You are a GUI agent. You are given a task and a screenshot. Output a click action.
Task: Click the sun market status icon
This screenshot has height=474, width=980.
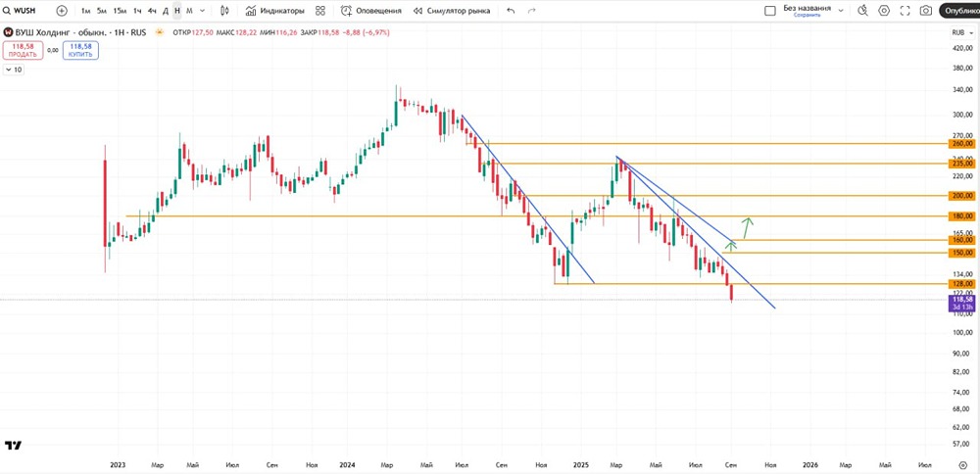coord(160,32)
